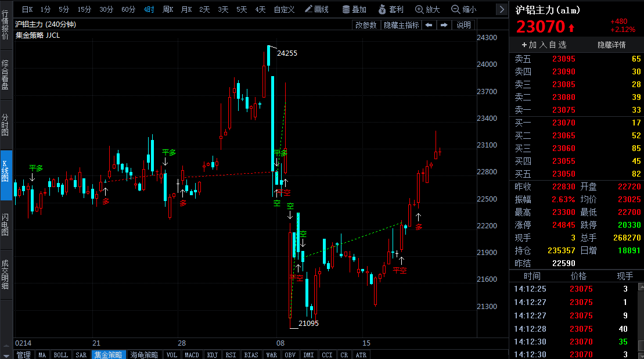The width and height of the screenshot is (644, 359).
Task: Switch to the 5分 timeframe
Action: (x=64, y=9)
